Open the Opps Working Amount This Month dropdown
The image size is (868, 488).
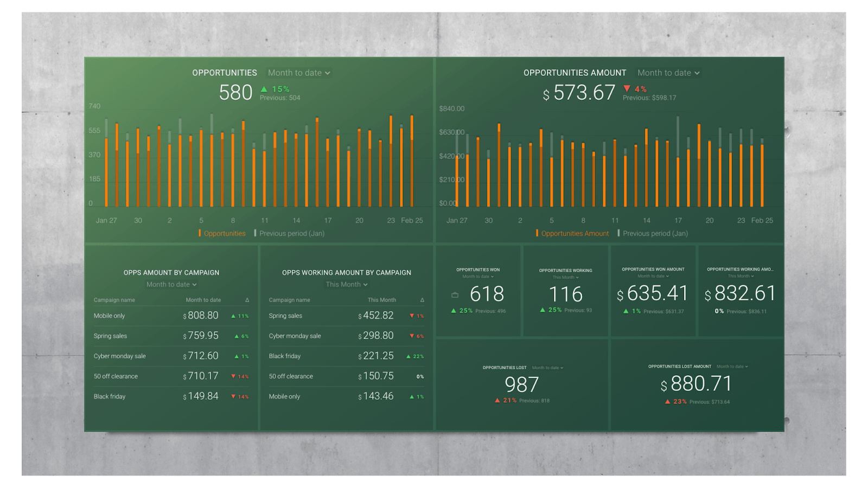tap(347, 284)
